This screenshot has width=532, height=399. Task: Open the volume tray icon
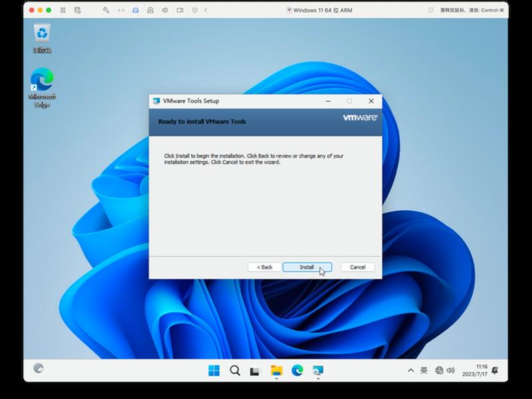click(x=451, y=370)
